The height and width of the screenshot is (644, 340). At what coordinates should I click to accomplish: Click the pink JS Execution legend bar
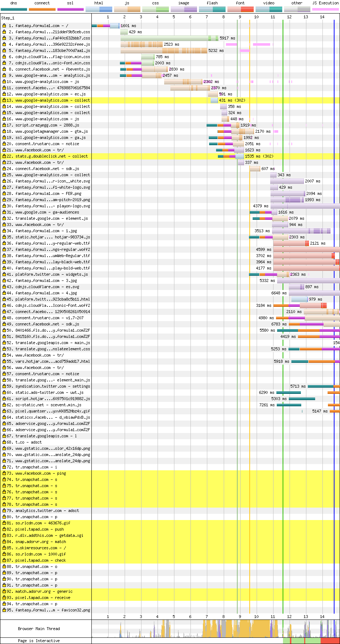325,9
